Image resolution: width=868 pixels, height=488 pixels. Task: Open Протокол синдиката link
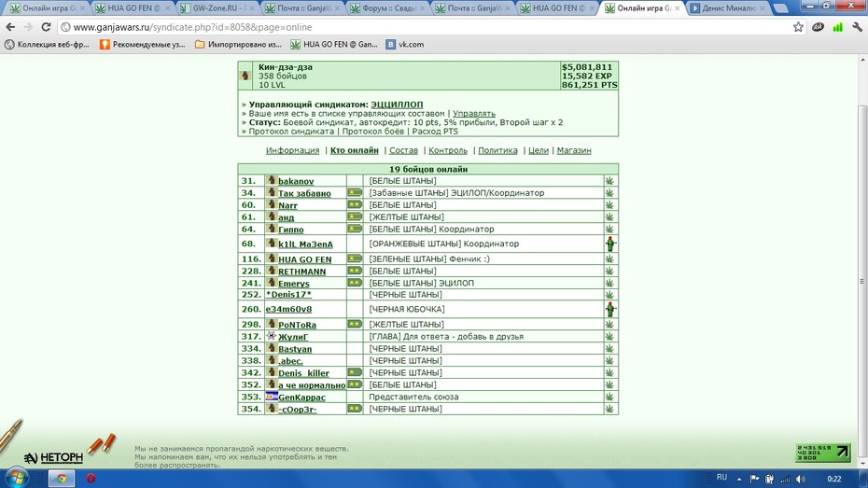point(291,132)
